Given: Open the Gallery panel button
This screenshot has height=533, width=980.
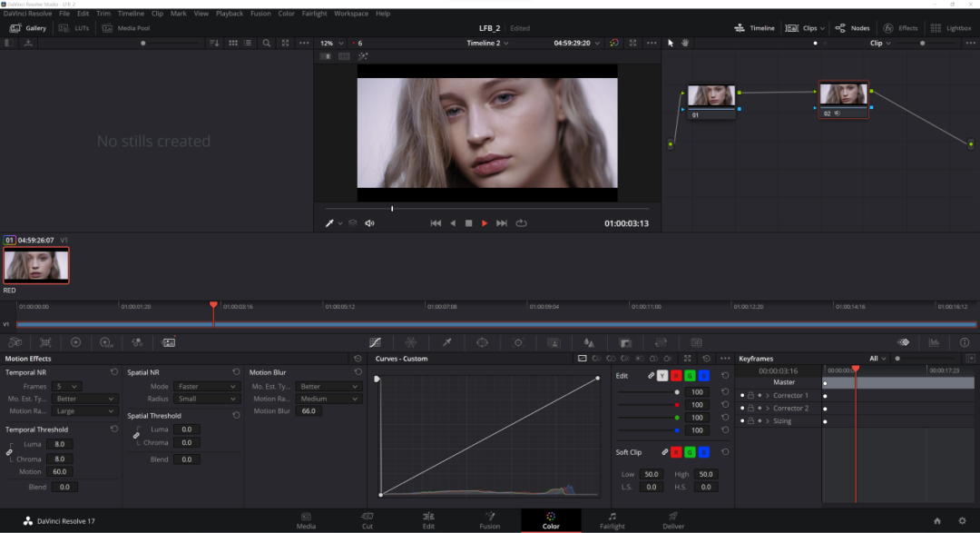Looking at the screenshot, I should point(28,28).
